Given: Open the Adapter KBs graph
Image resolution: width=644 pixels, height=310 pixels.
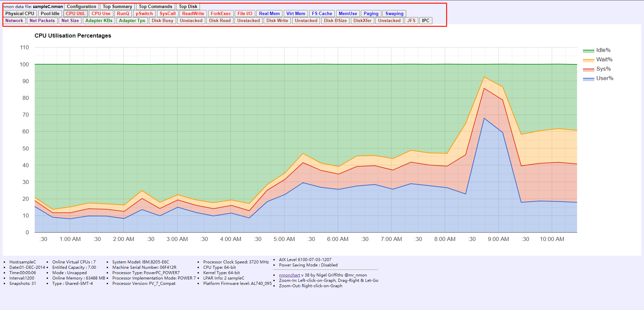Looking at the screenshot, I should pyautogui.click(x=99, y=20).
